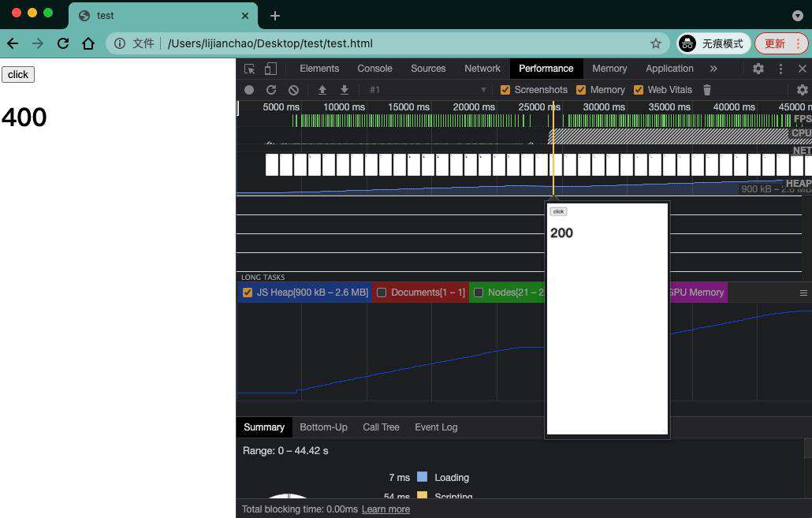
Task: Click the collect garbage trash icon
Action: [707, 90]
